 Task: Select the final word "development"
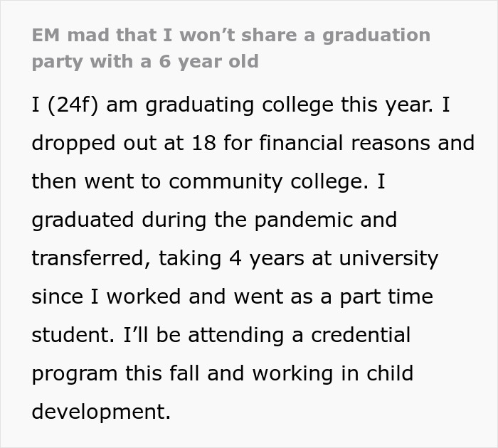(101, 412)
